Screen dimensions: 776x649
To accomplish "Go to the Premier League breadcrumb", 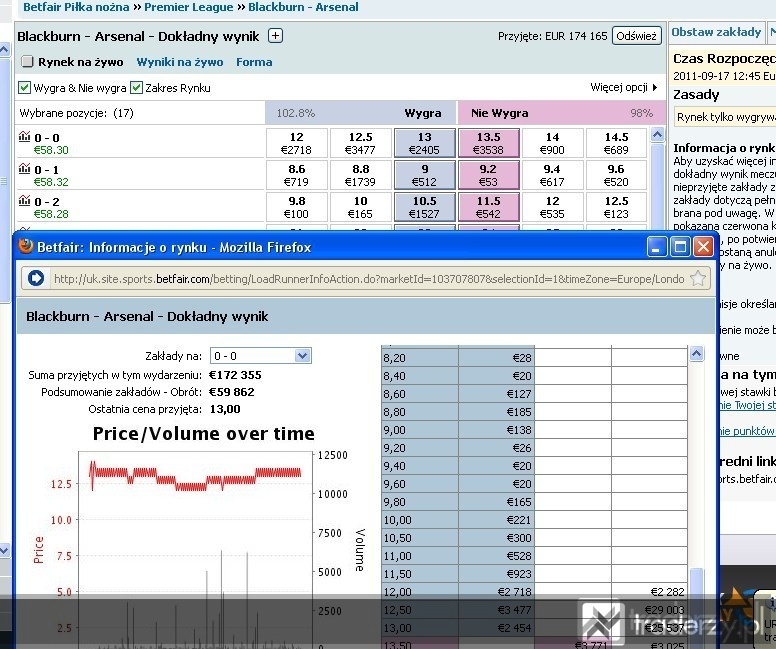I will [189, 7].
